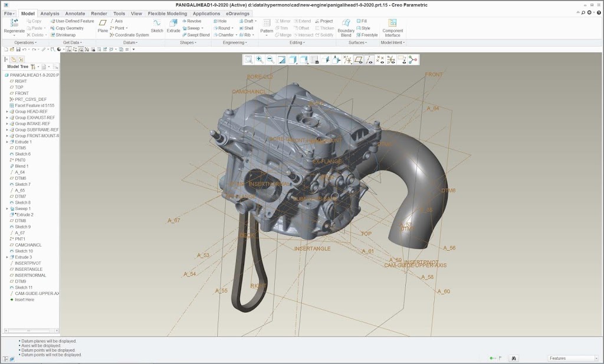Image resolution: width=604 pixels, height=364 pixels.
Task: Click the zoom in magnifier icon
Action: coord(259,60)
